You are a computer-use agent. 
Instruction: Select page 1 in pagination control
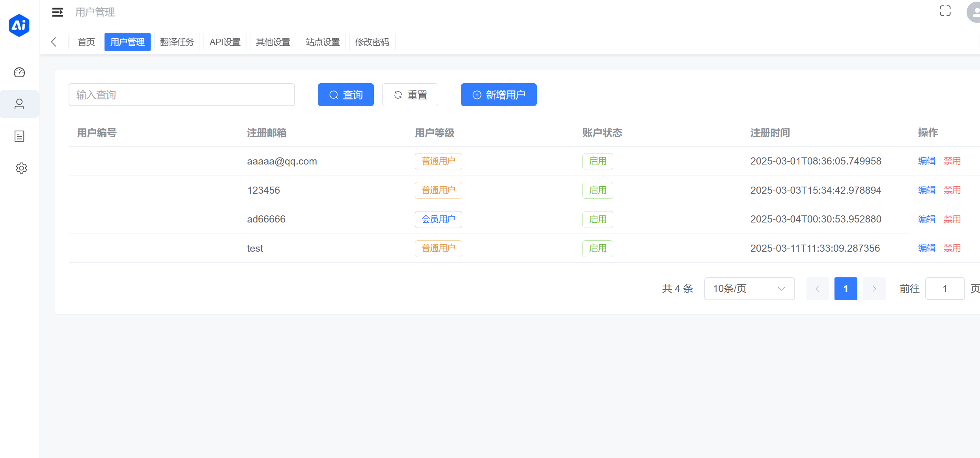(x=846, y=288)
